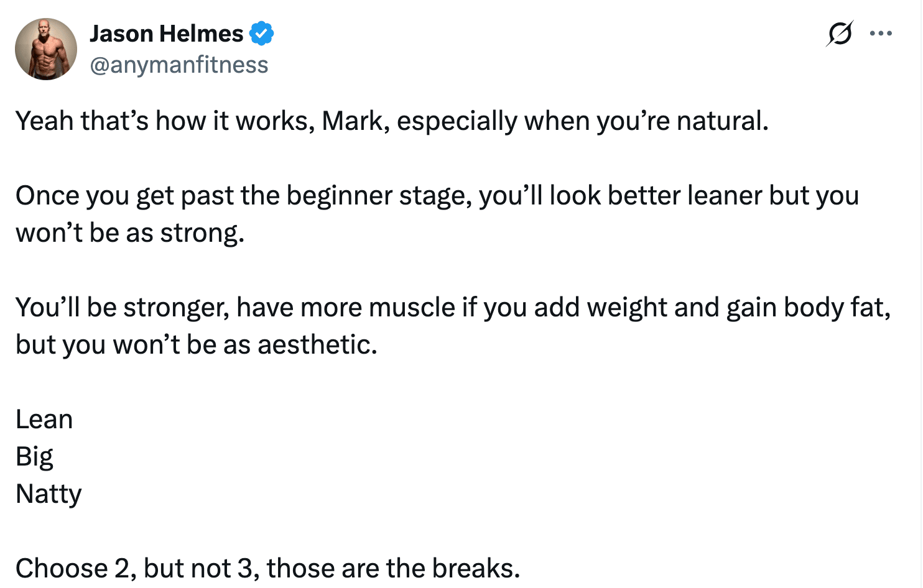Image resolution: width=923 pixels, height=588 pixels.
Task: Click the Jason Helmes display name
Action: pos(167,34)
